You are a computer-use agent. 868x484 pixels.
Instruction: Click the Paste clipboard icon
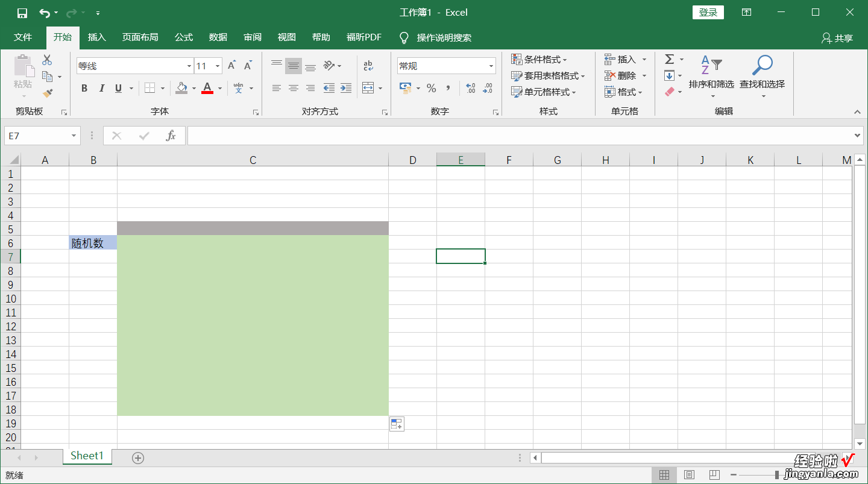coord(23,66)
